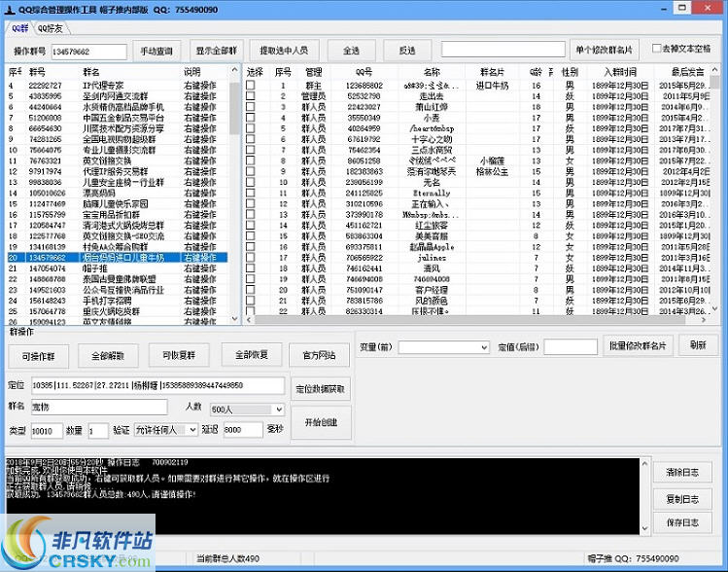This screenshot has width=728, height=572.
Task: Check the box for member row 8
Action: tap(250, 161)
